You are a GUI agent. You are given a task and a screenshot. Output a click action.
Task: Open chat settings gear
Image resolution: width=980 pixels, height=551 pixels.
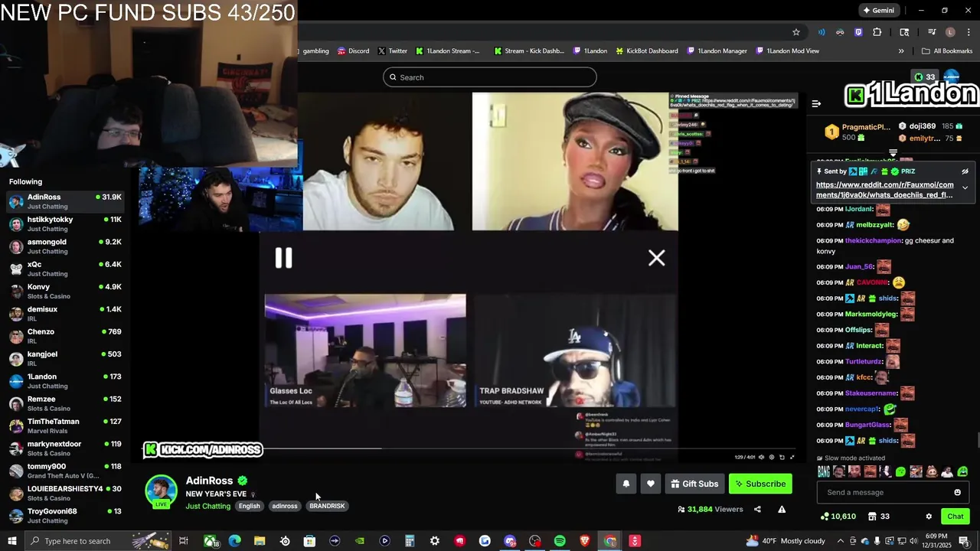(x=929, y=517)
